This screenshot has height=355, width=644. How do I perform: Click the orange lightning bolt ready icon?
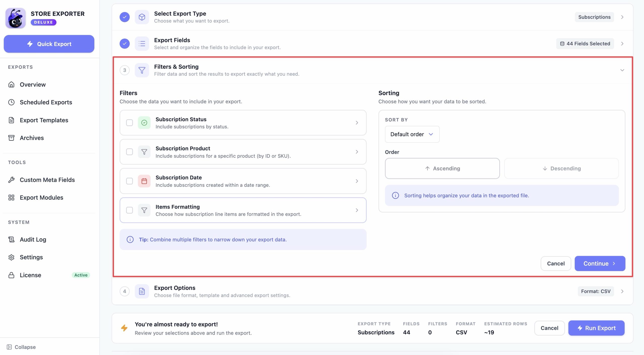(x=124, y=328)
